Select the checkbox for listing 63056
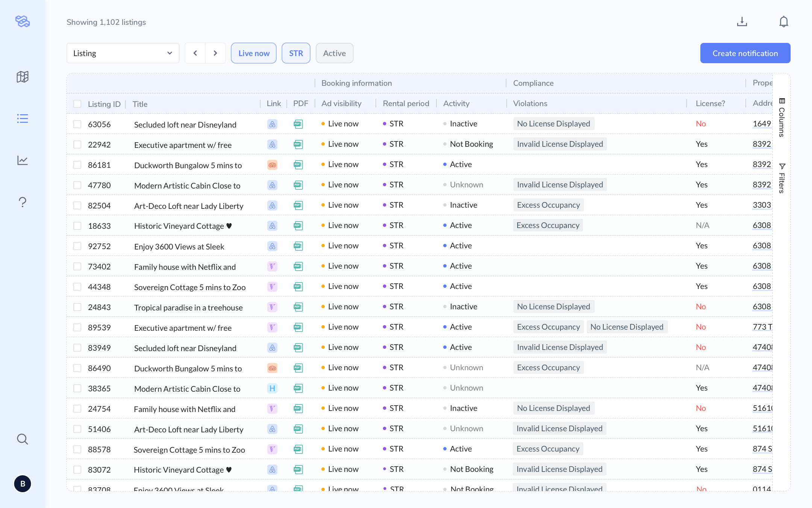 point(77,124)
